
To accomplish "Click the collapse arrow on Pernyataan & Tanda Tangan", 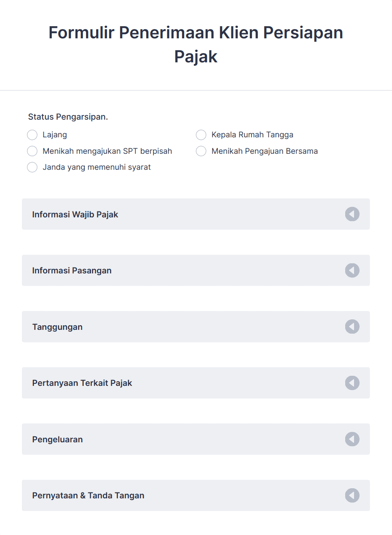I will tap(352, 495).
